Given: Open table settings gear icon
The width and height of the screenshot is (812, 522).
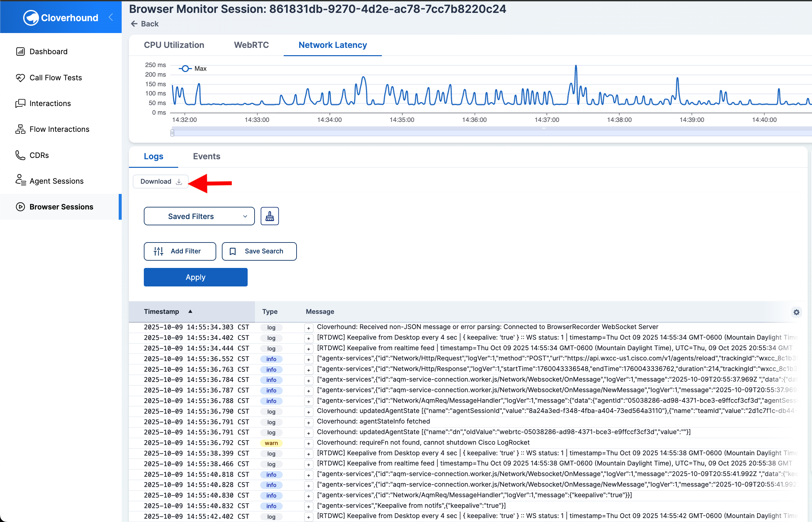Looking at the screenshot, I should [x=796, y=312].
